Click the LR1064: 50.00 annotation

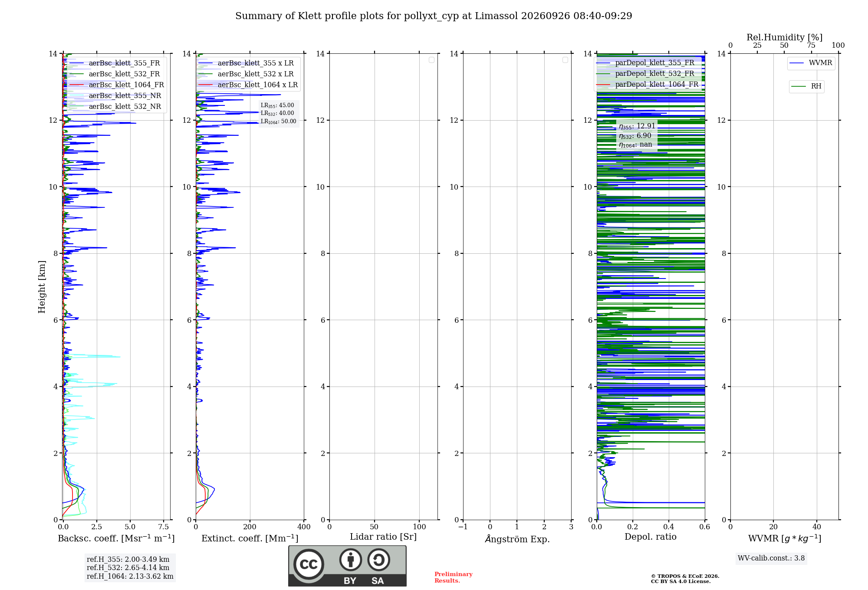click(279, 121)
